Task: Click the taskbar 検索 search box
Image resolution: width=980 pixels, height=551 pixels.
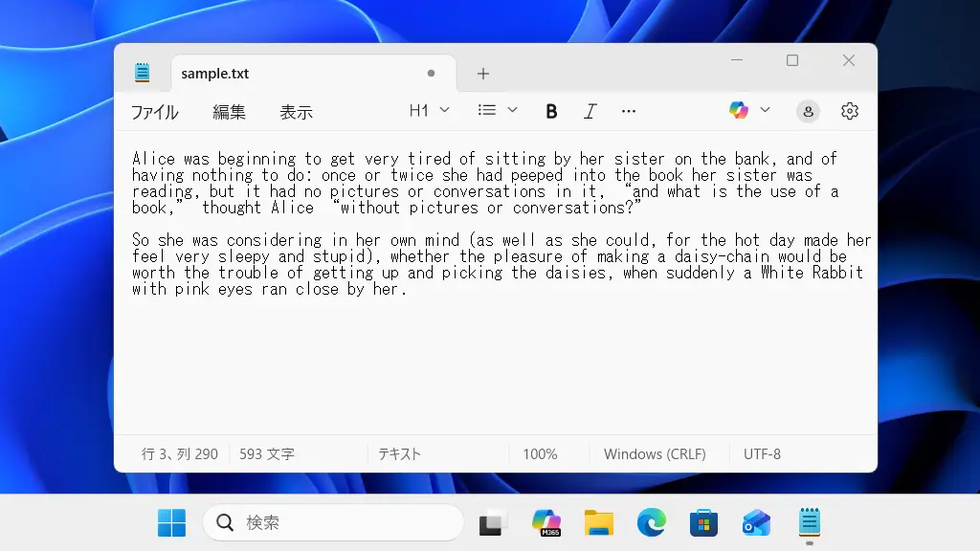Action: coord(333,522)
